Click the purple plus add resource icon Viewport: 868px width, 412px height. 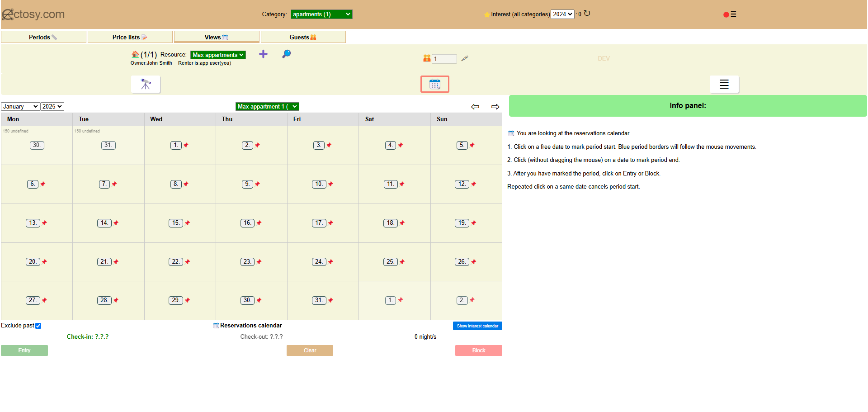click(263, 54)
